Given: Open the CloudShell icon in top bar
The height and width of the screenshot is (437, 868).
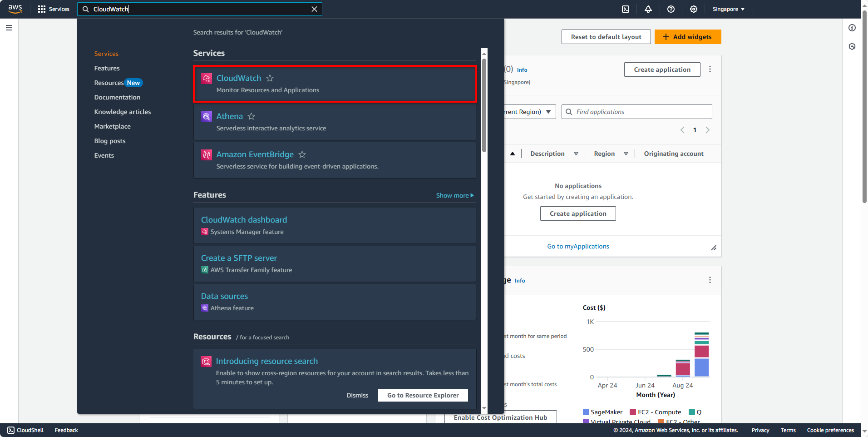Looking at the screenshot, I should point(626,9).
